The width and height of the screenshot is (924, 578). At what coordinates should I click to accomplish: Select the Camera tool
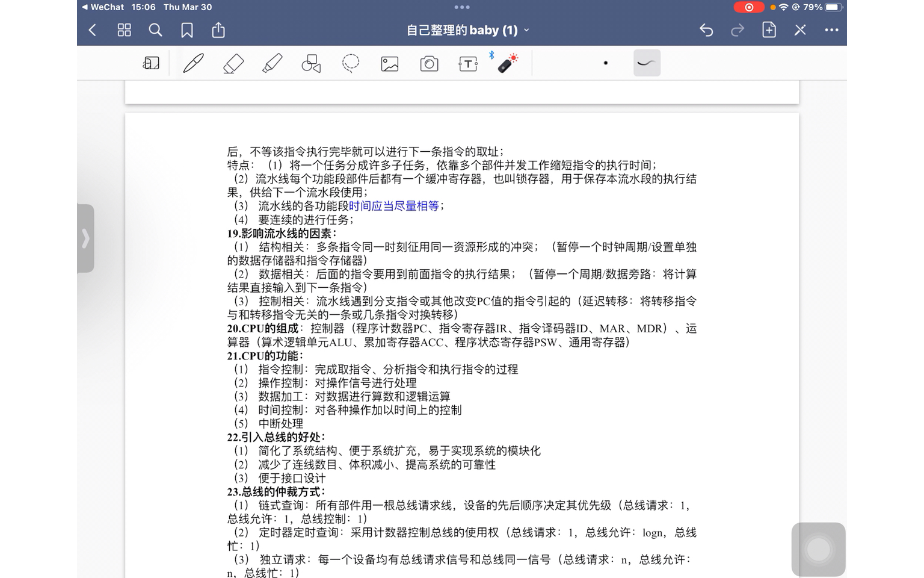429,64
